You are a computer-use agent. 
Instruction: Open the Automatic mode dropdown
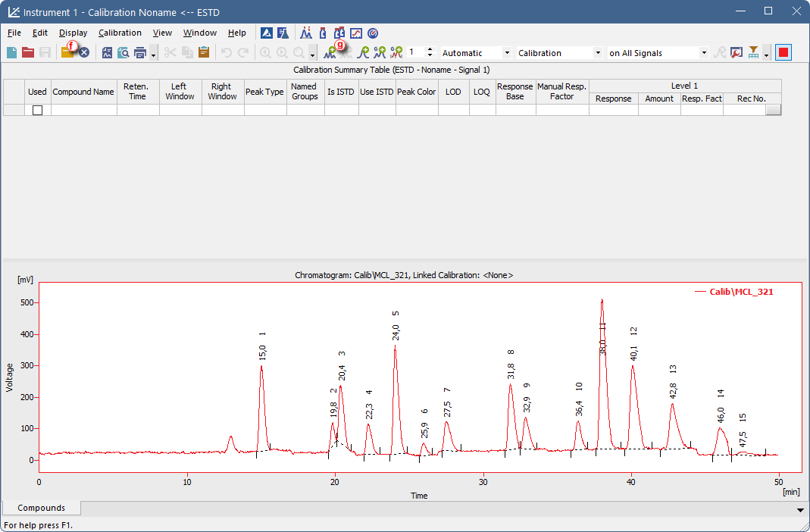(507, 53)
